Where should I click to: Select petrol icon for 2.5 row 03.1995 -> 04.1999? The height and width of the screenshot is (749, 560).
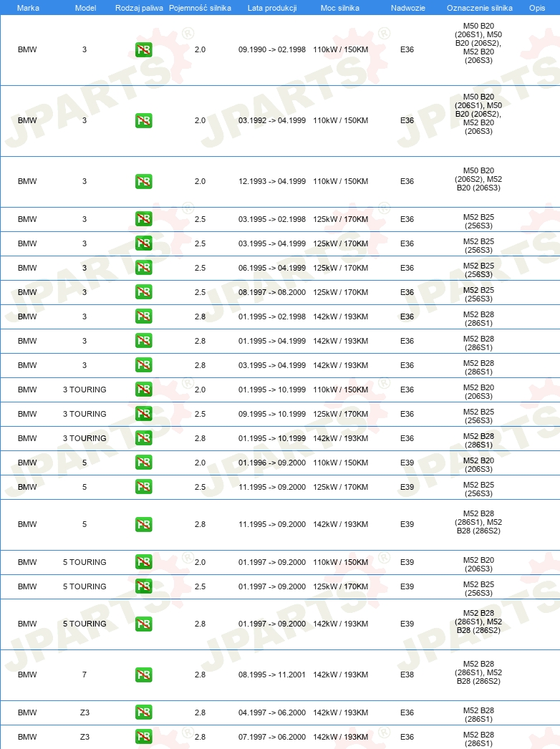pos(144,243)
